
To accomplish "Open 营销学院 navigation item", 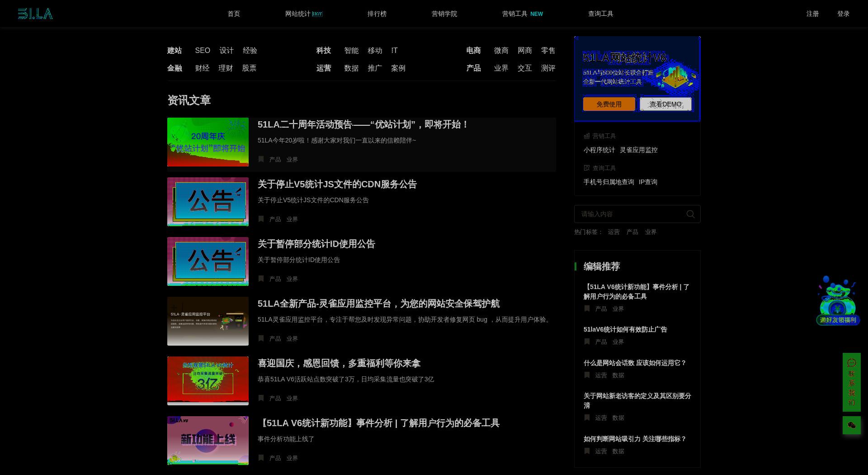I will click(444, 14).
